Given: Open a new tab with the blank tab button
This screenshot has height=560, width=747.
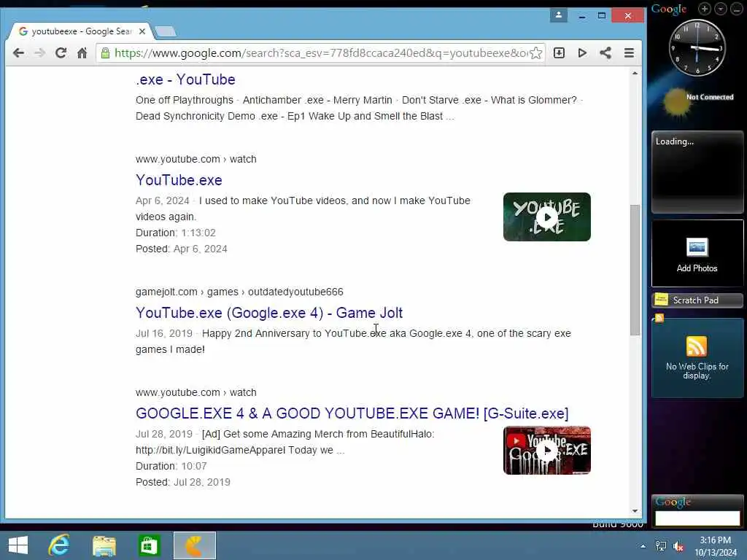Looking at the screenshot, I should coord(166,32).
